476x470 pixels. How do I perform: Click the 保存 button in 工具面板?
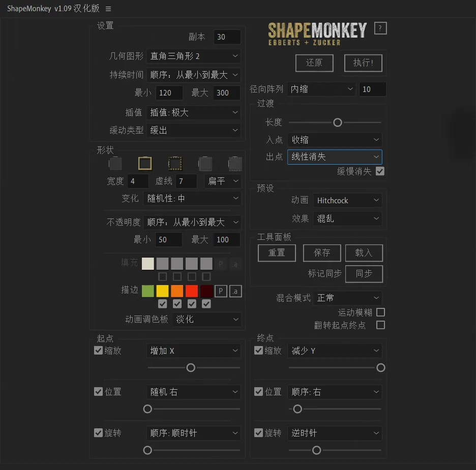(322, 253)
